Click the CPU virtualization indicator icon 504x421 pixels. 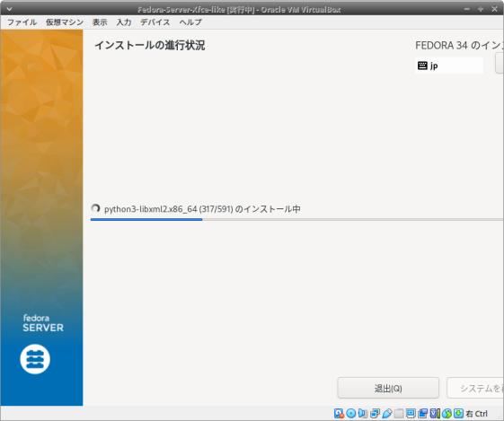[435, 413]
